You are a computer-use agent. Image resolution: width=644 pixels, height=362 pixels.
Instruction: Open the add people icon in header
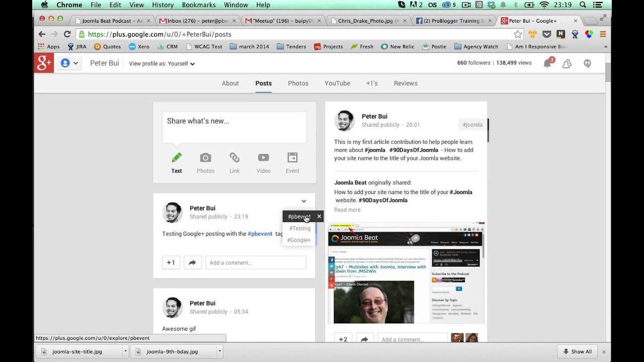(567, 63)
